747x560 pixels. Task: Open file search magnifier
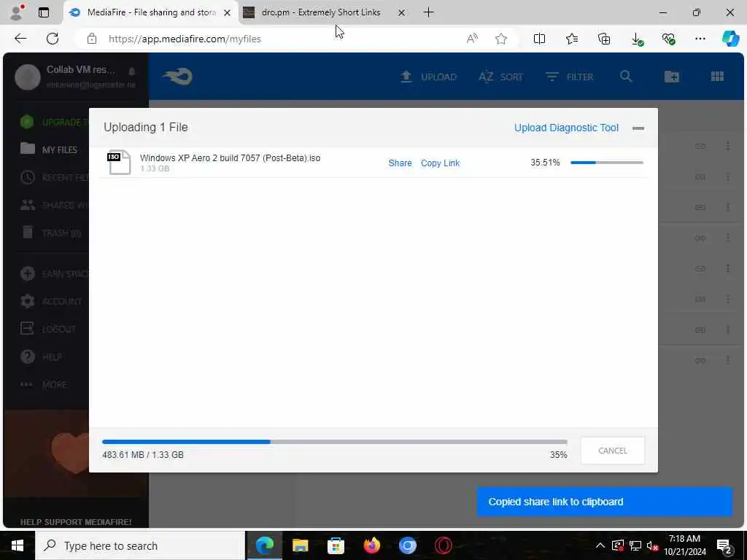point(626,76)
